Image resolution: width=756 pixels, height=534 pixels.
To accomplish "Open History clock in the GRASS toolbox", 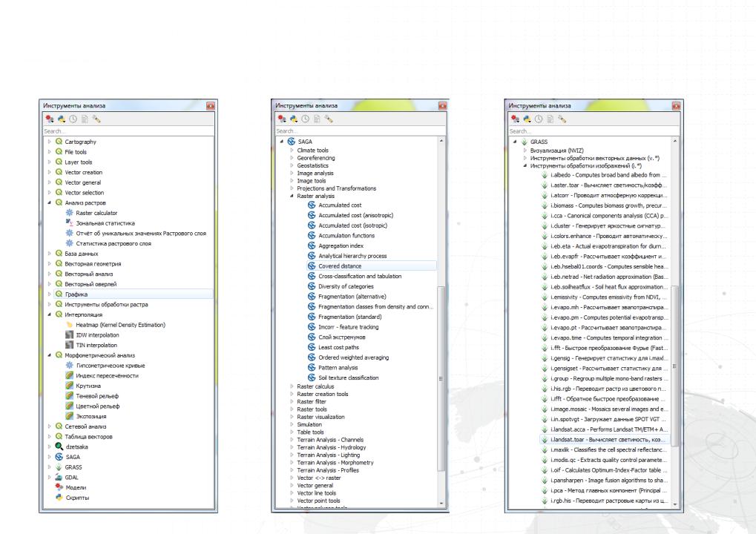I will click(539, 119).
